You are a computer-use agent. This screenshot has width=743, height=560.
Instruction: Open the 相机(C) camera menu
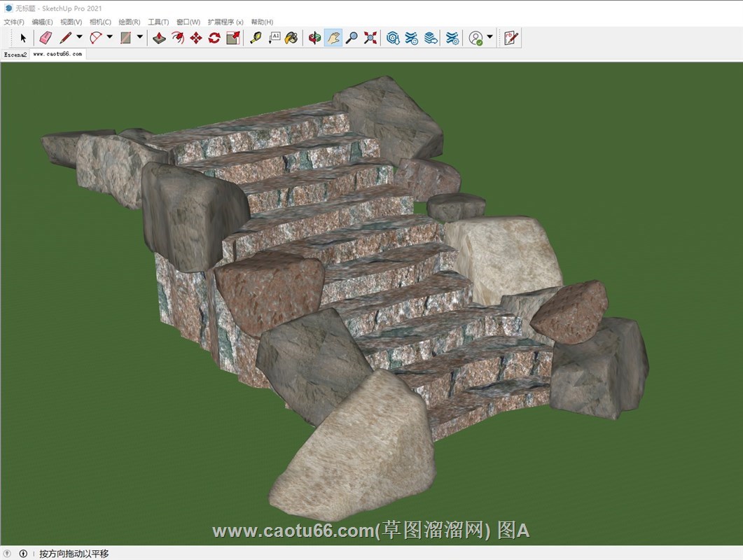(100, 22)
